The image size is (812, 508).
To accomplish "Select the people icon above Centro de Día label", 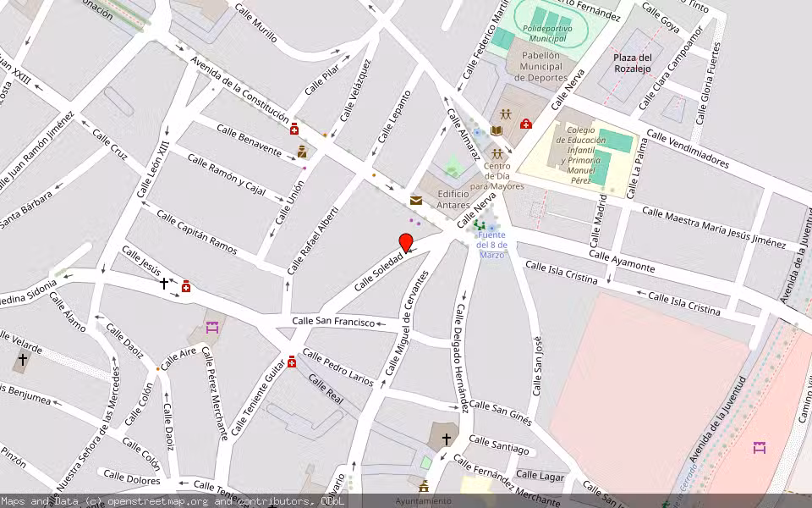I will click(x=497, y=154).
